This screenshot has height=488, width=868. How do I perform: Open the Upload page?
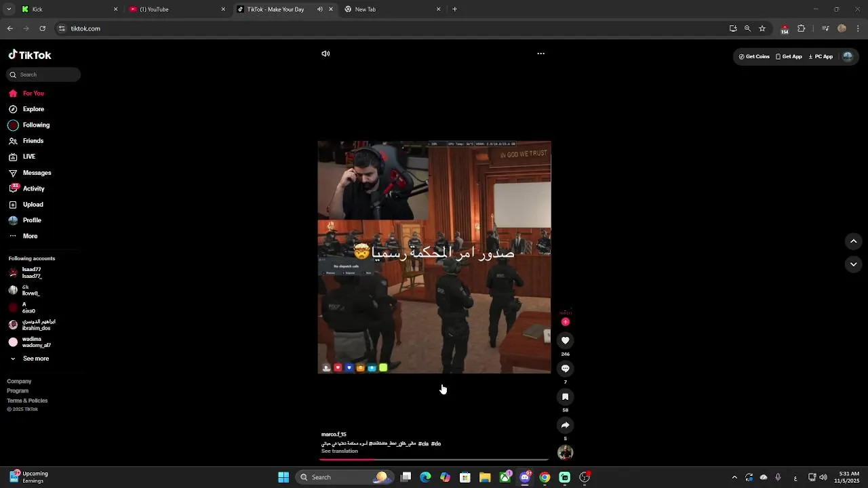26,205
